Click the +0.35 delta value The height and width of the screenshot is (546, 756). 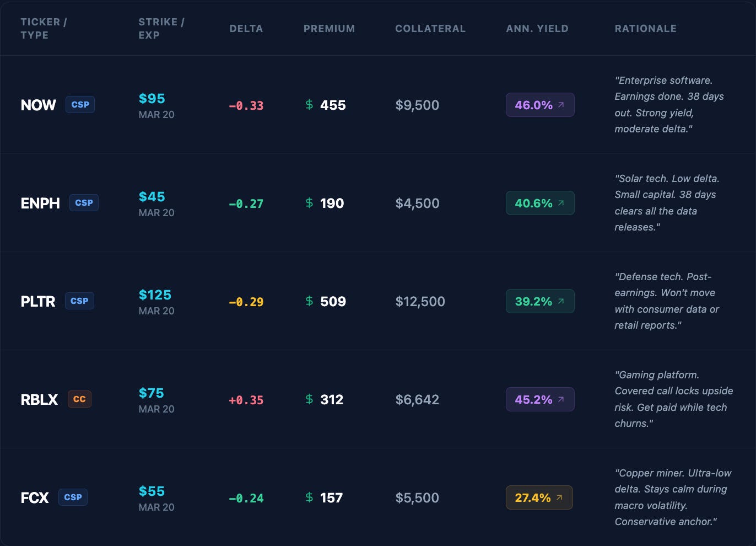[246, 400]
